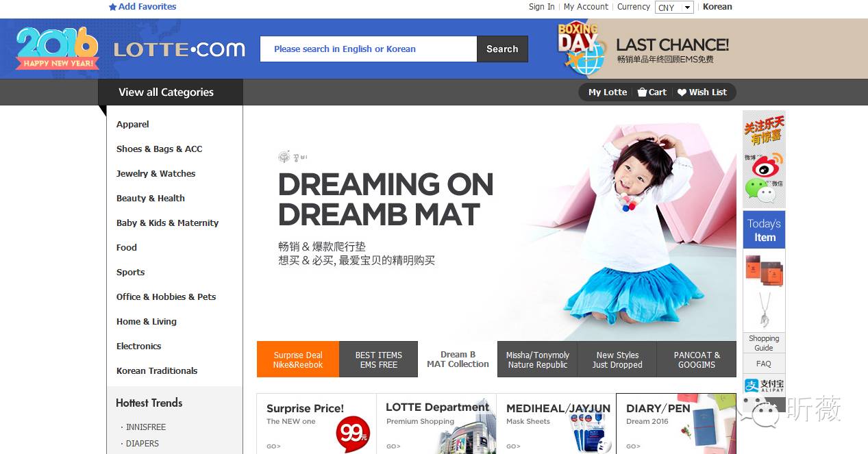Open Home & Living category
Screen dimensions: 868x454
tap(147, 322)
